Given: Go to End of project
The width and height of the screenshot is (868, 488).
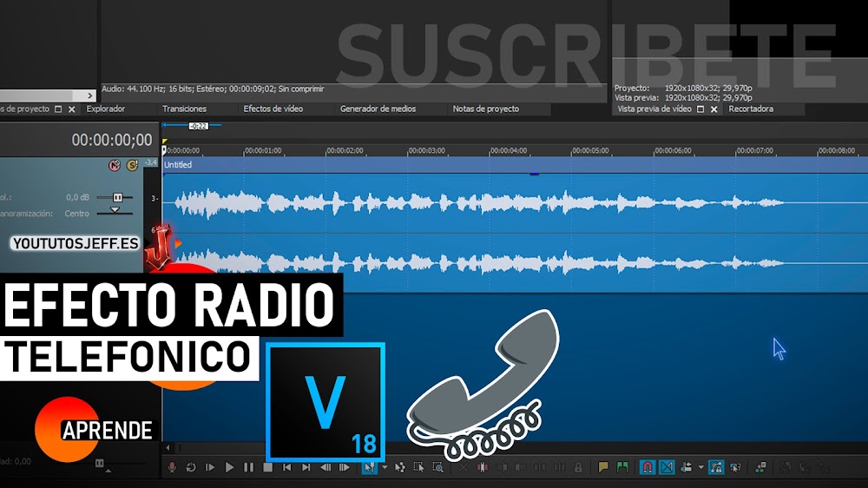Looking at the screenshot, I should click(306, 467).
